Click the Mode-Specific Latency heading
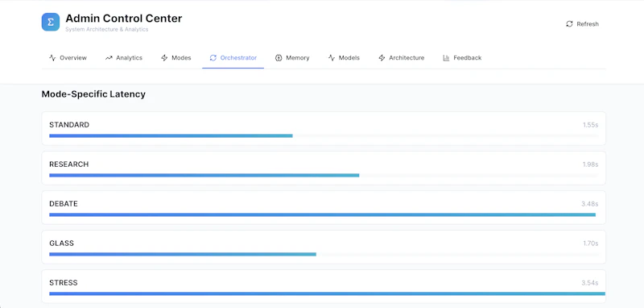The image size is (644, 308). click(93, 94)
